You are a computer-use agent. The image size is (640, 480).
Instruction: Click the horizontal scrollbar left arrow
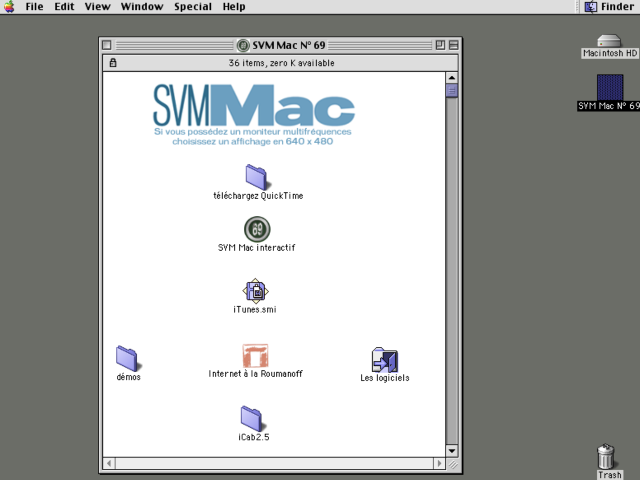(109, 463)
